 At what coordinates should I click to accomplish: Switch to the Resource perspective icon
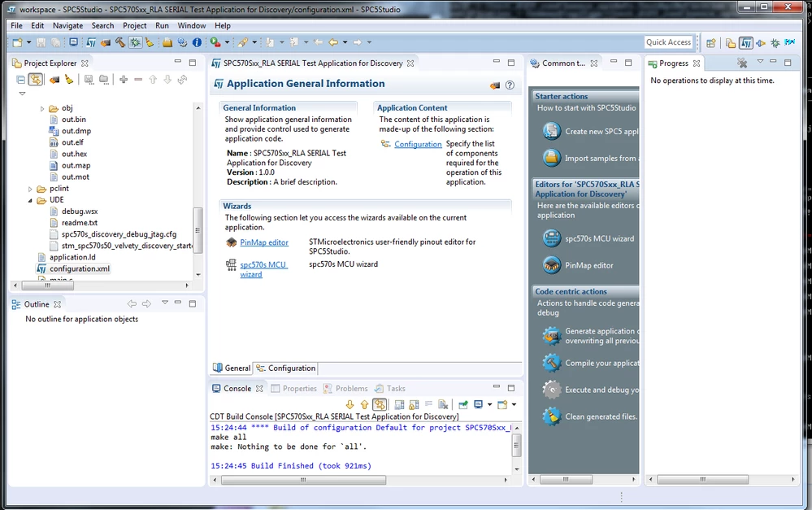click(730, 43)
